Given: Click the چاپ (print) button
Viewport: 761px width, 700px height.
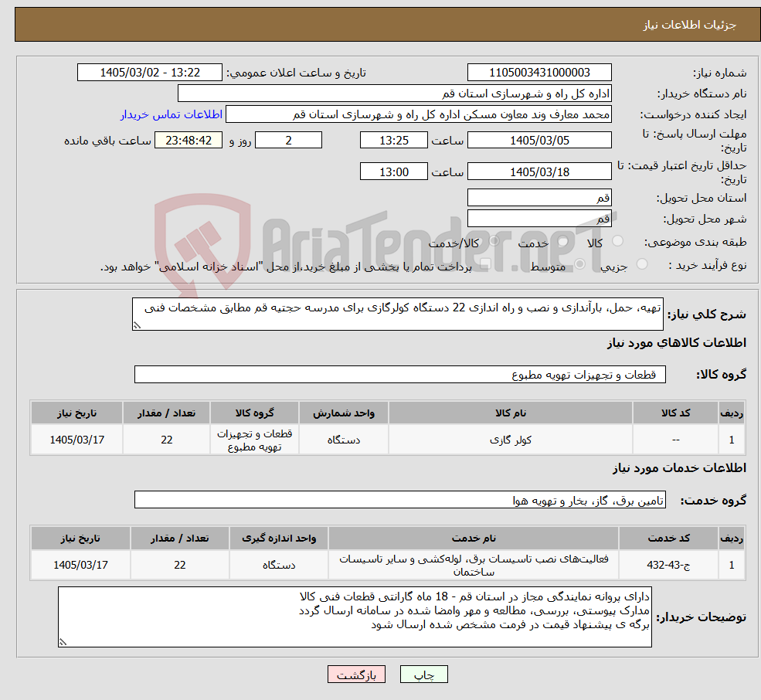Looking at the screenshot, I should (423, 675).
